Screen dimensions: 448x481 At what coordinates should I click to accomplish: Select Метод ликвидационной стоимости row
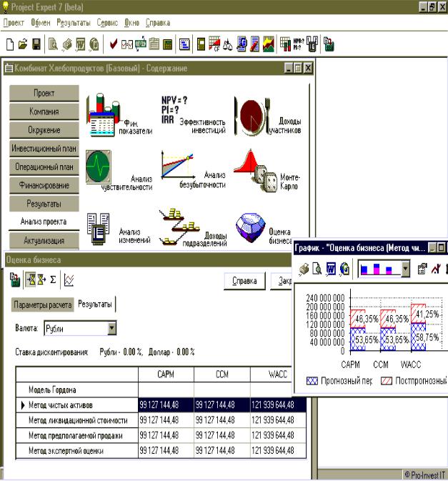(161, 420)
